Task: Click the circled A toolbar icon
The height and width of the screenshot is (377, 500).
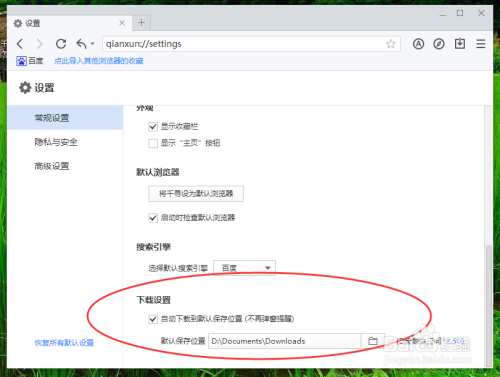Action: coord(418,44)
